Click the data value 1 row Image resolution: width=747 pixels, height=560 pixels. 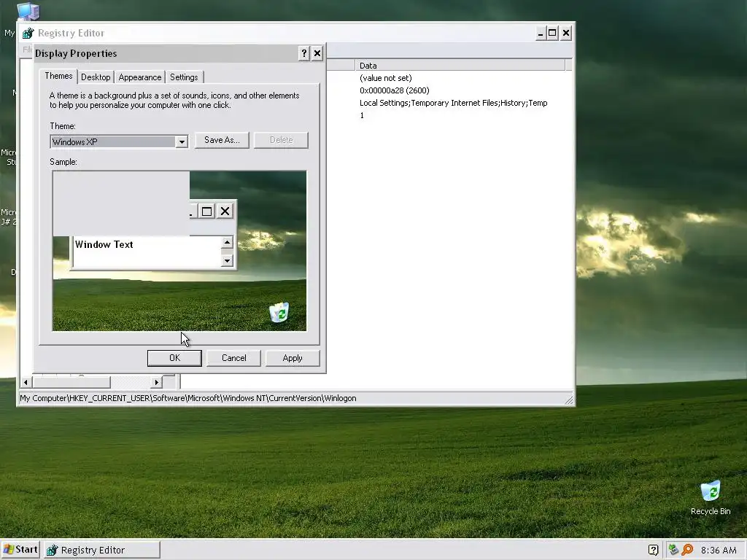tap(362, 115)
